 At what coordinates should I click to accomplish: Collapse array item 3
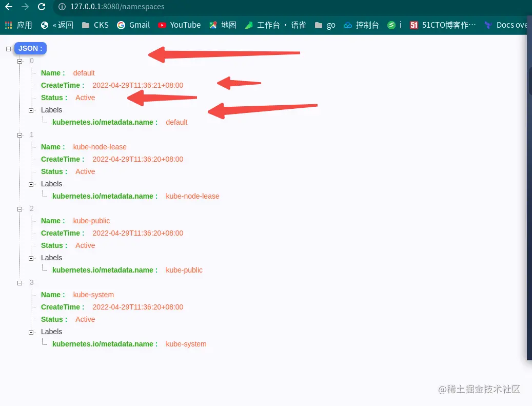tap(19, 283)
